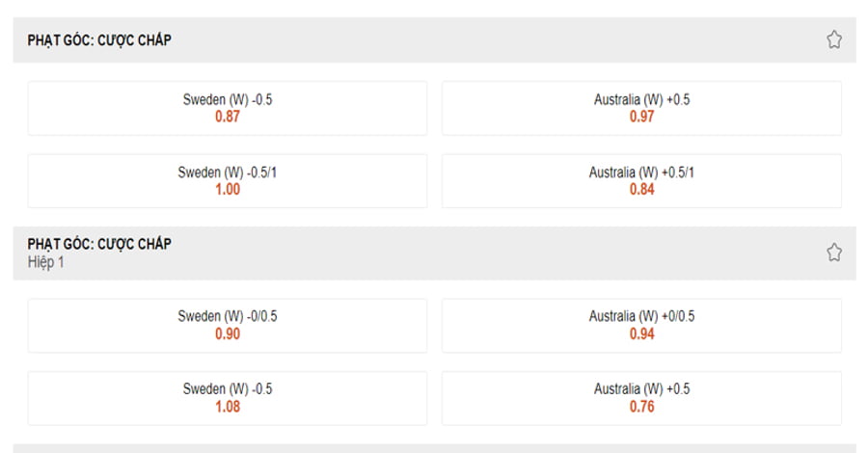The image size is (868, 453).
Task: Select Australia (W) +0.5 bet at 0.97
Action: [641, 108]
